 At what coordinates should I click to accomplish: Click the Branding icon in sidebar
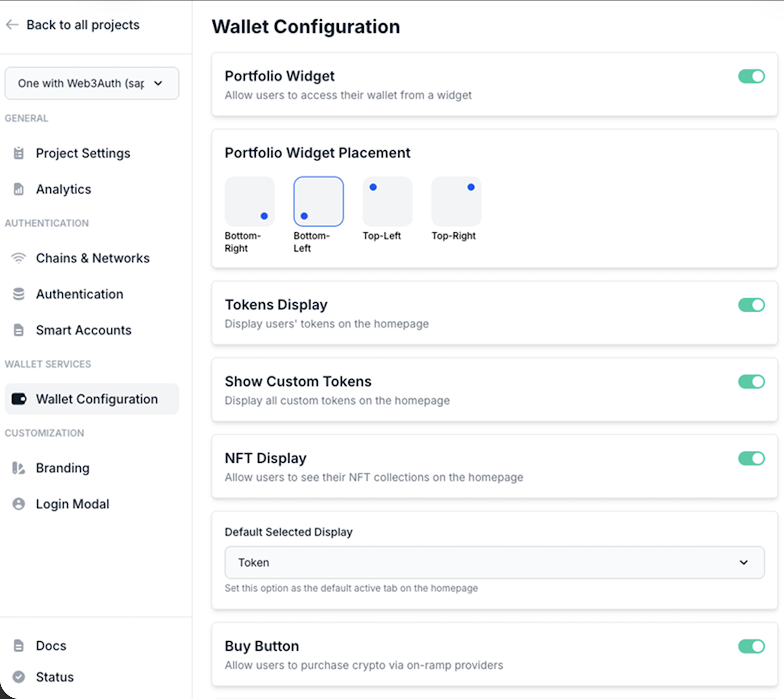(18, 468)
